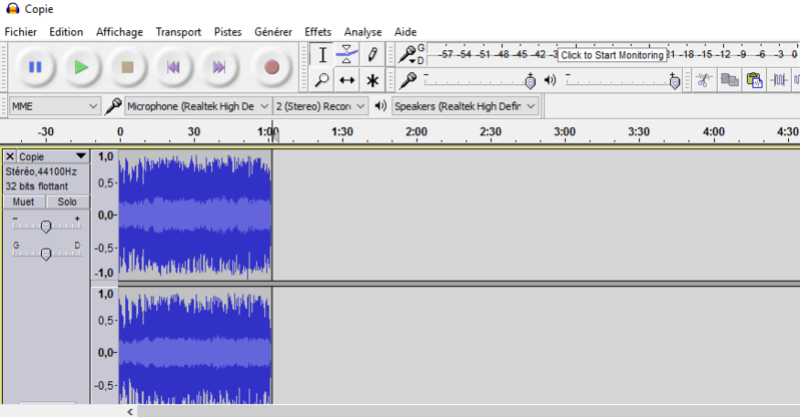Toggle the Muet mute button
Viewport: 800px width, 417px height.
click(23, 202)
